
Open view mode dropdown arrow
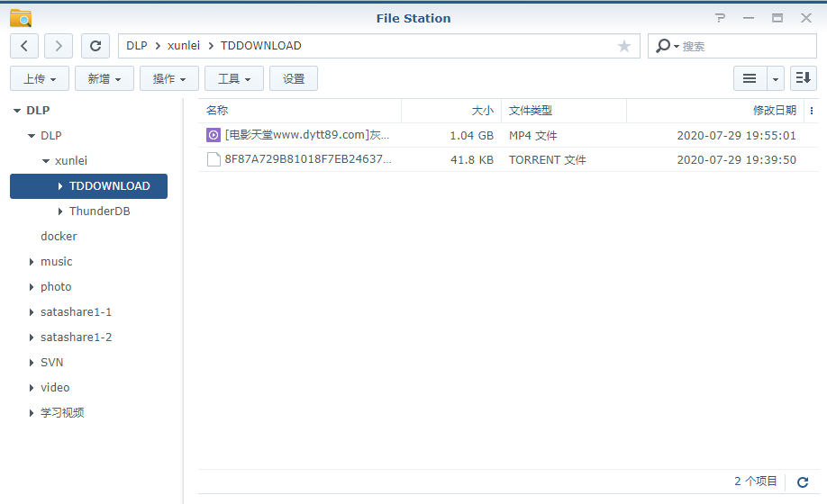click(x=776, y=78)
